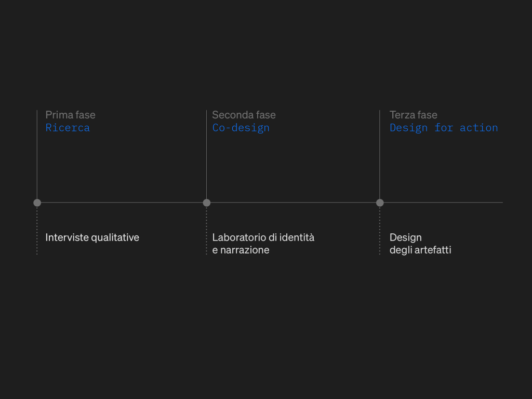Click the "Prima fase" label
Viewport: 532px width, 399px height.
point(70,115)
